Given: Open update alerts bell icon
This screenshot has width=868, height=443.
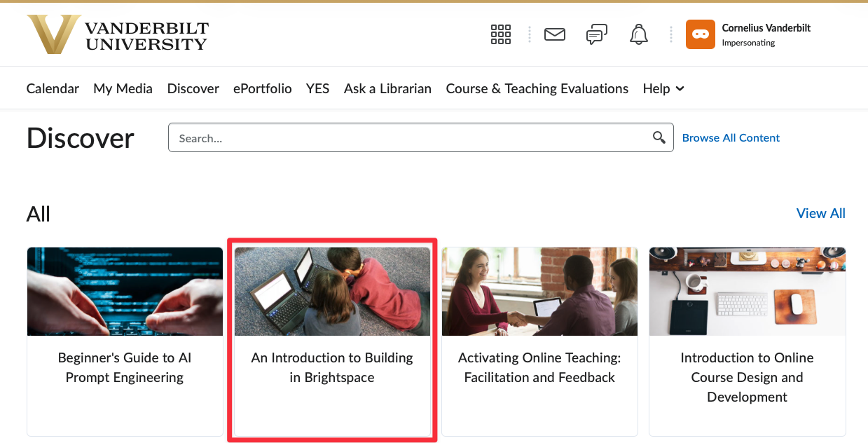Looking at the screenshot, I should click(x=639, y=34).
